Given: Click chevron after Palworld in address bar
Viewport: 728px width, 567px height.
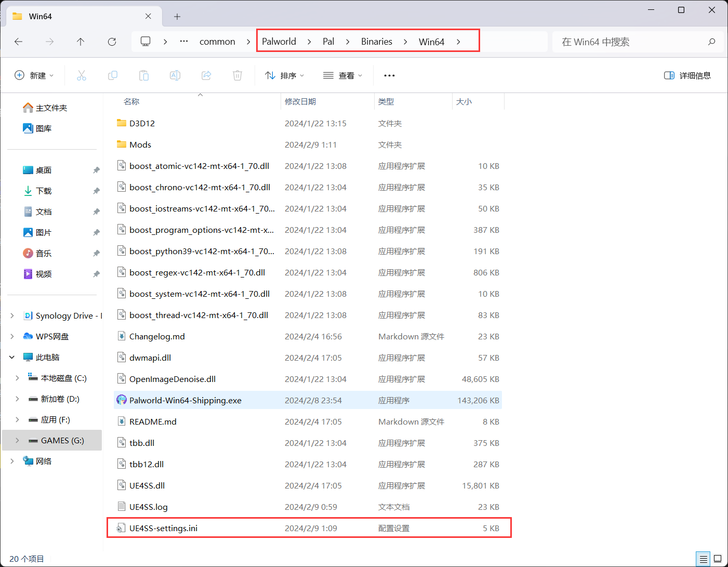Looking at the screenshot, I should (x=309, y=42).
